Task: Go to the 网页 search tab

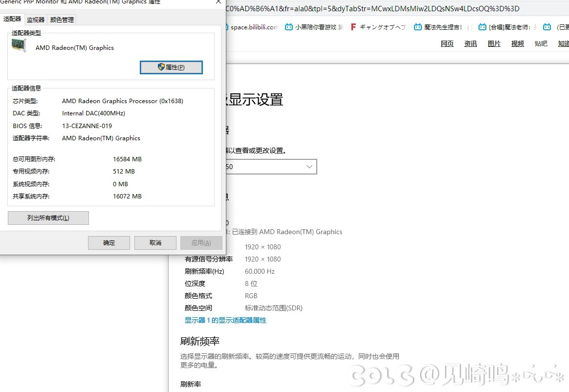Action: pos(447,44)
